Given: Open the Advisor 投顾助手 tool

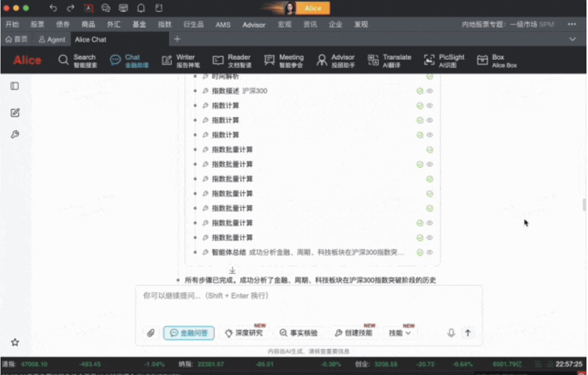Looking at the screenshot, I should tap(336, 60).
